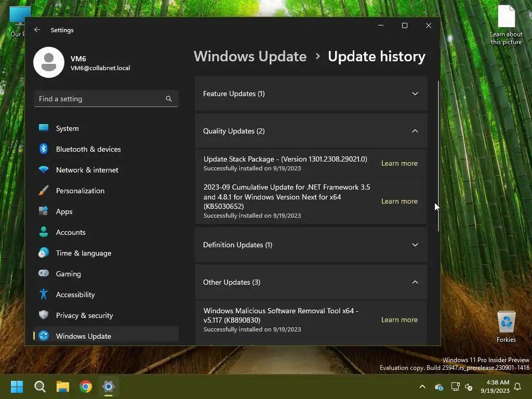Open the Accessibility figure icon

pyautogui.click(x=44, y=294)
